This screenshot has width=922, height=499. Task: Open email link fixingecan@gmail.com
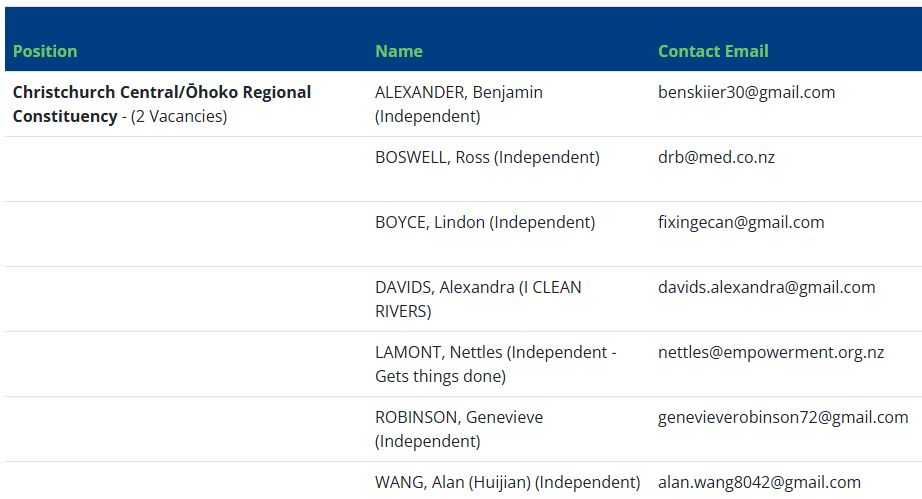[741, 222]
